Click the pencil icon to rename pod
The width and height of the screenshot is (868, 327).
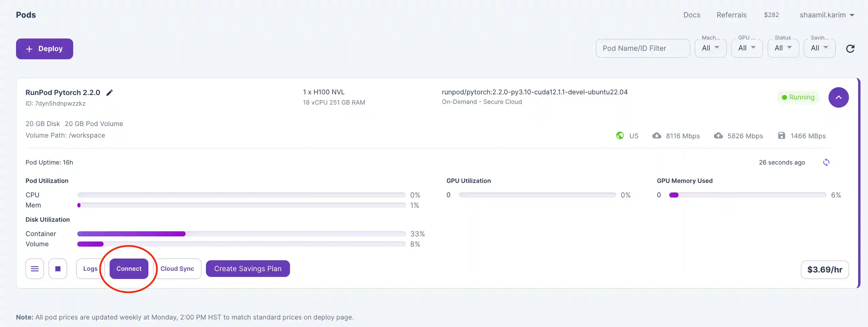click(x=109, y=93)
